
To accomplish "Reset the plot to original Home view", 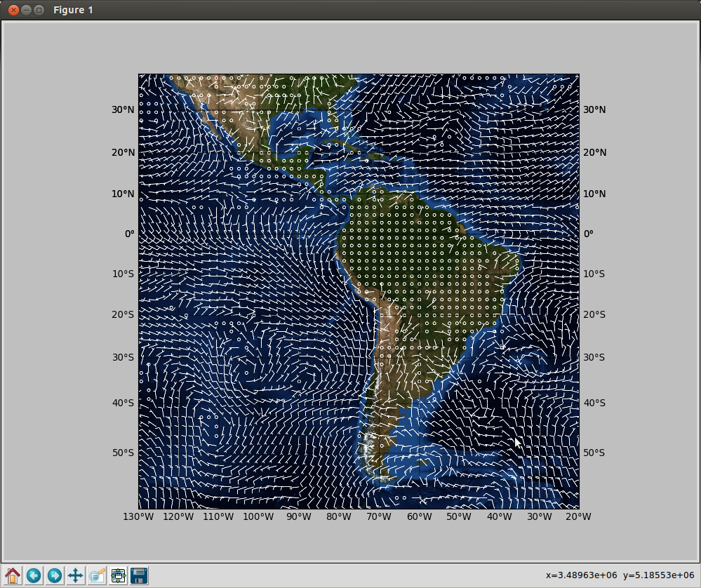I will tap(13, 575).
